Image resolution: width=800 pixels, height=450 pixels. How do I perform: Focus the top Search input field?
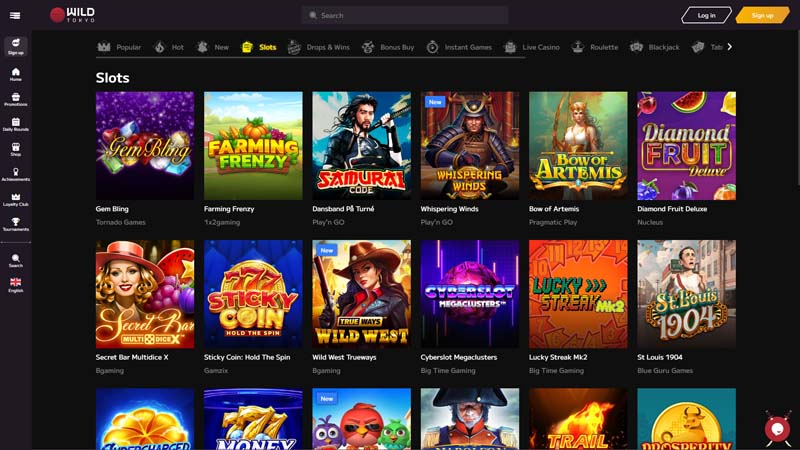tap(405, 15)
